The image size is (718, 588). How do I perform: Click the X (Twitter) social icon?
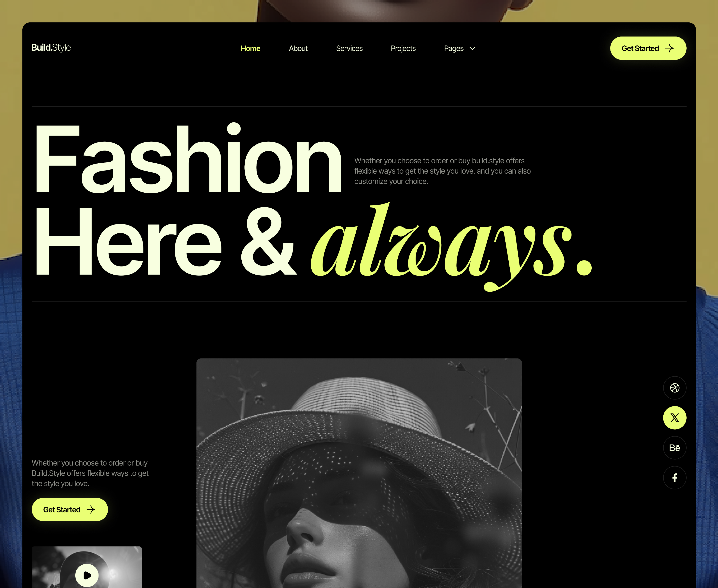(675, 418)
